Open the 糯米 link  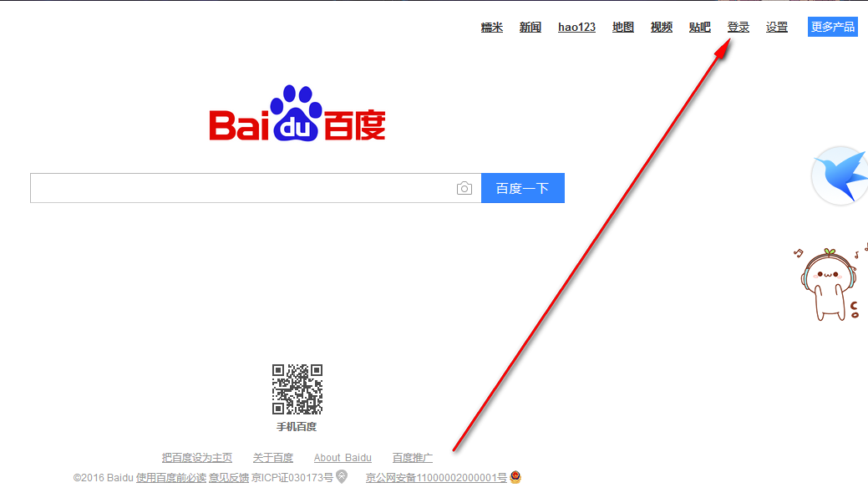(x=491, y=27)
